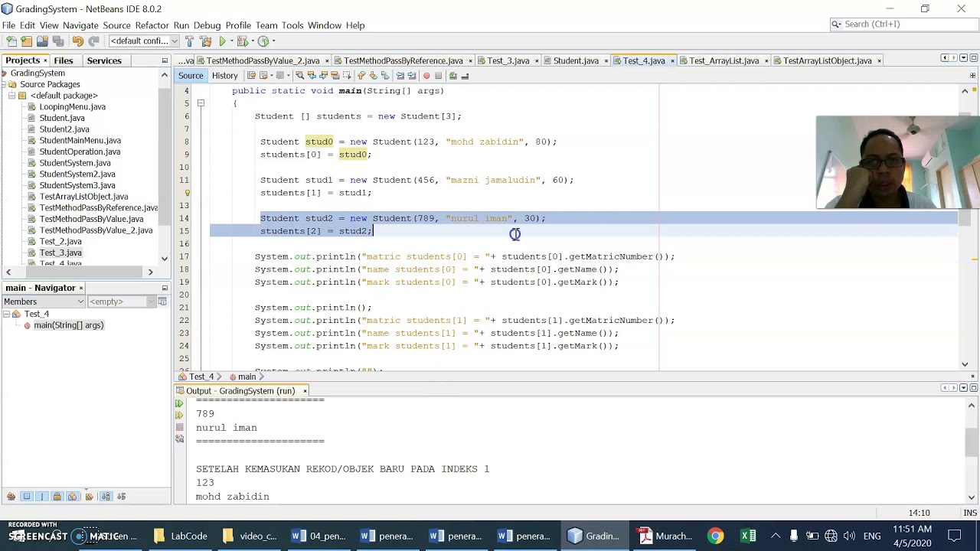
Task: Select main(String[] args) in Navigator
Action: click(x=68, y=325)
